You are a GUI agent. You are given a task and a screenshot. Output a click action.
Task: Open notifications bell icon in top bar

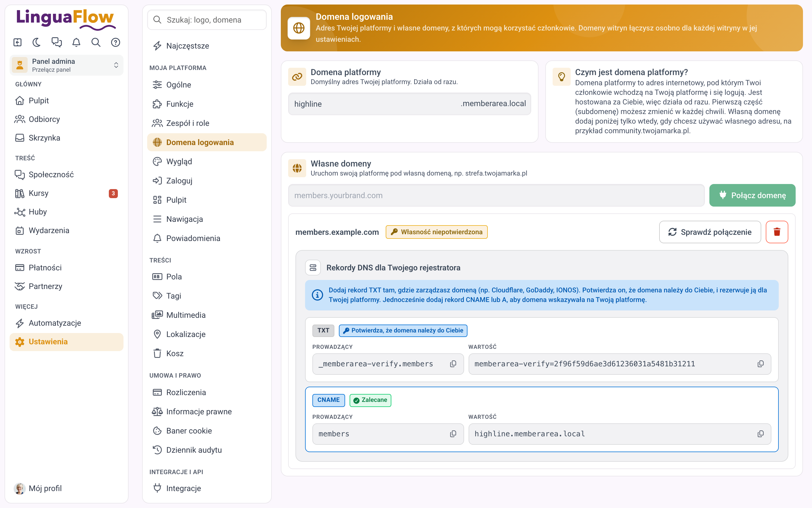tap(76, 42)
